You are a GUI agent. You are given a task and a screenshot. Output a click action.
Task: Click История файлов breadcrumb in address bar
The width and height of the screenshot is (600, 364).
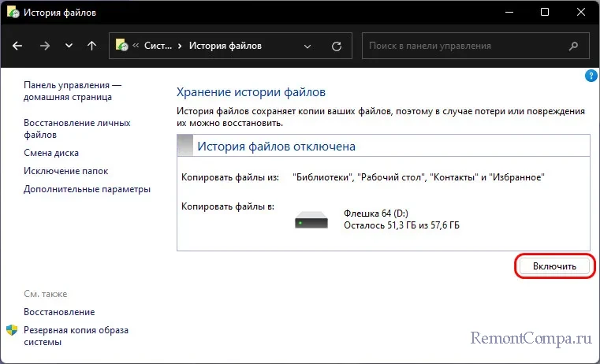pyautogui.click(x=225, y=46)
